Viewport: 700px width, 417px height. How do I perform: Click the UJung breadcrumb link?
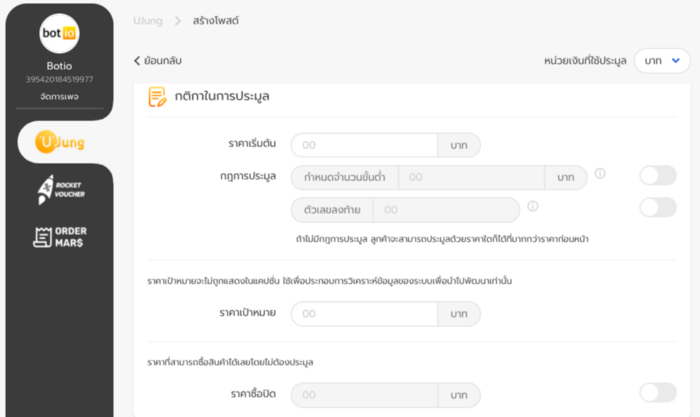[x=148, y=21]
